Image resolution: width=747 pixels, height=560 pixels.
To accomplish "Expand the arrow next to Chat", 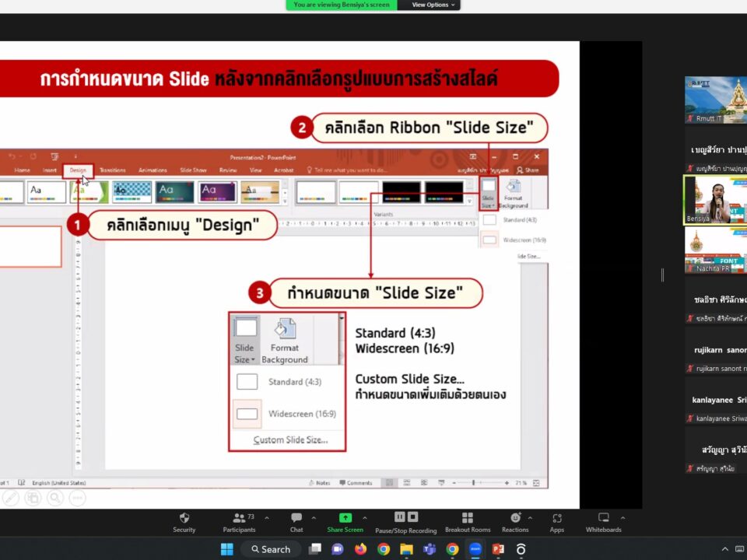I will pos(314,518).
